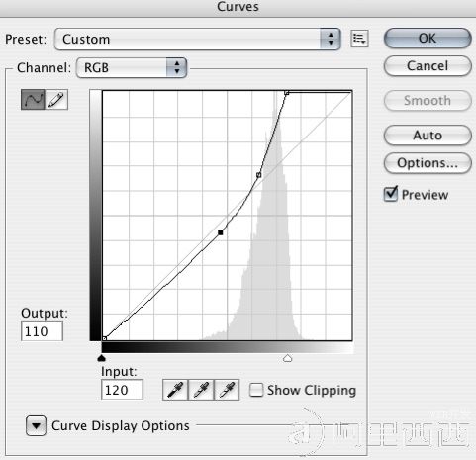Pick the gray point eyedropper
This screenshot has width=476, height=460.
(x=201, y=390)
